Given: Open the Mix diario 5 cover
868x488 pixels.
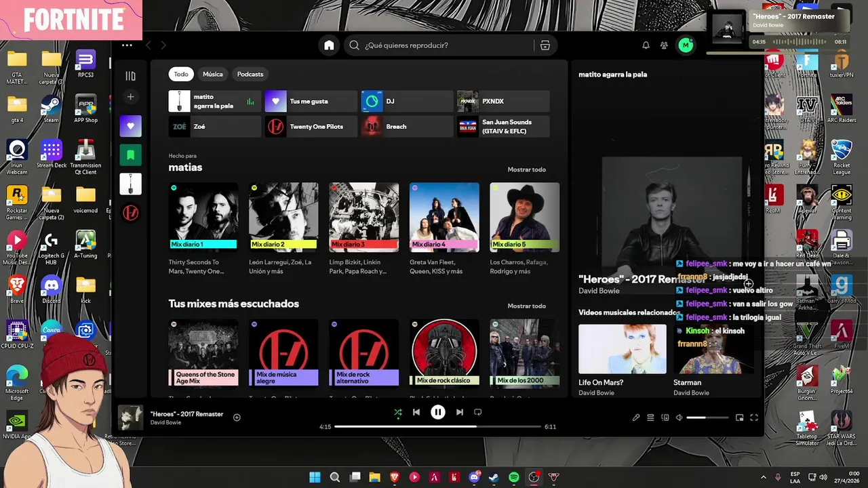Looking at the screenshot, I should click(525, 217).
